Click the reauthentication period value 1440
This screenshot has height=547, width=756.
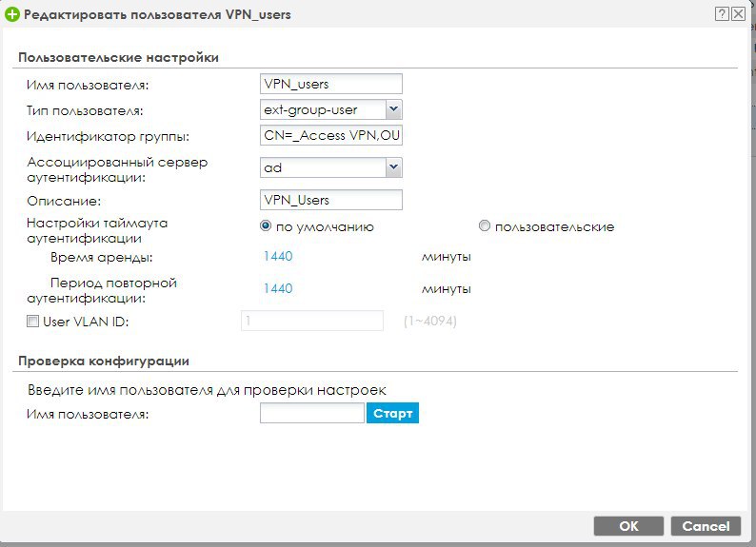click(277, 288)
